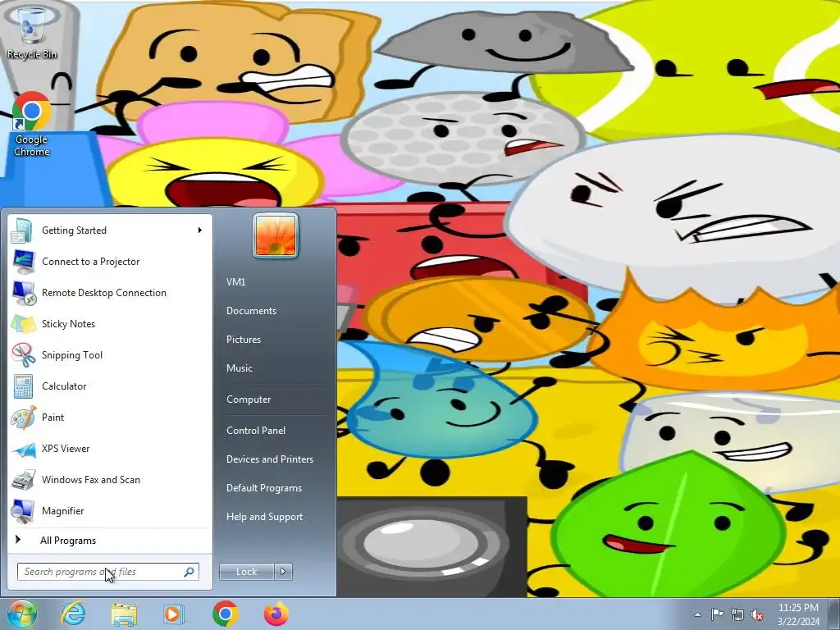This screenshot has height=630, width=840.
Task: Click the Action Center flag icon
Action: [717, 614]
